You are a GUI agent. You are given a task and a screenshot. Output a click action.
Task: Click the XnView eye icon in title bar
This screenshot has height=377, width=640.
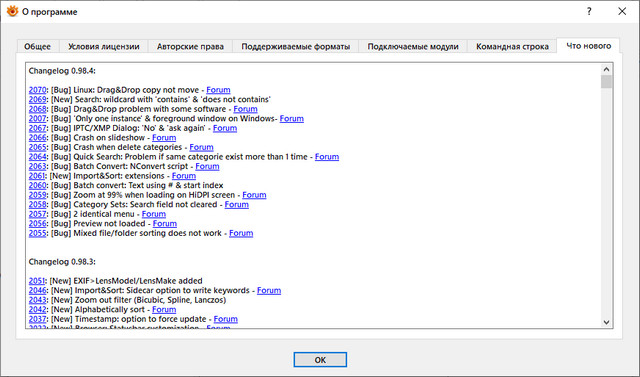click(x=12, y=11)
